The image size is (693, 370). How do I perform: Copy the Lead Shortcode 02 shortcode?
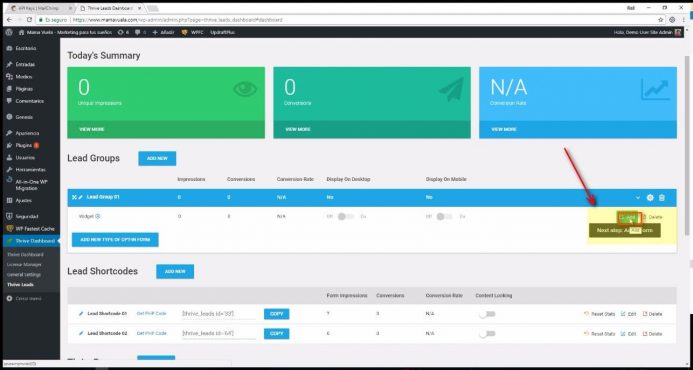click(x=277, y=334)
